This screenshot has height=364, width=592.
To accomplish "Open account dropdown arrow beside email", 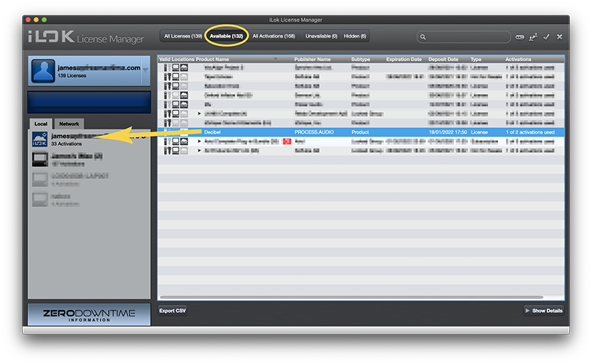I will (x=145, y=70).
